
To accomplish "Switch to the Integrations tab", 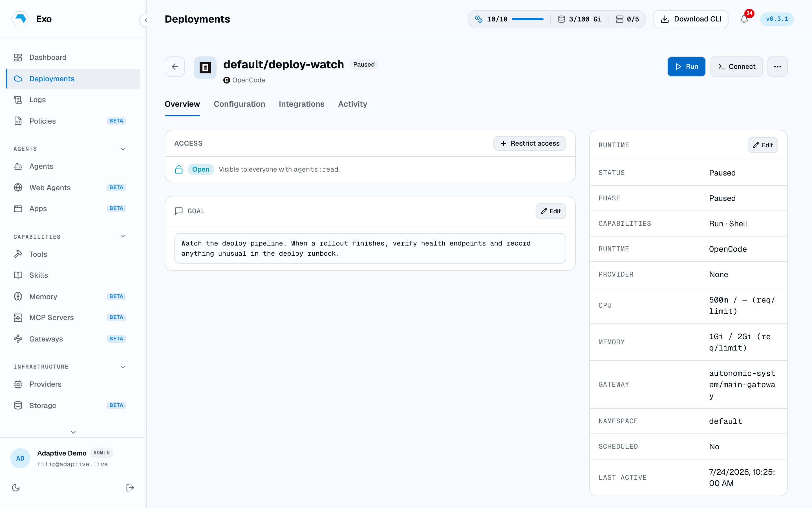I will click(301, 104).
